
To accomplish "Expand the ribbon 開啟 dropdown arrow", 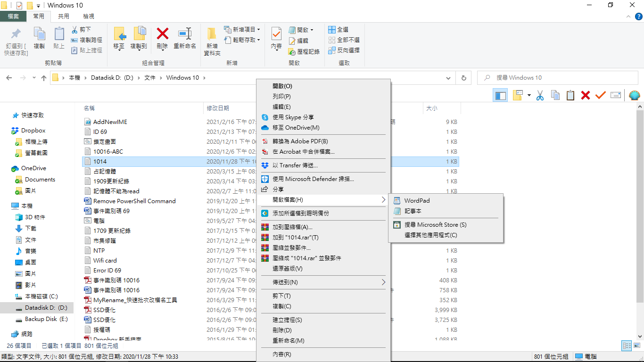I will pyautogui.click(x=312, y=30).
